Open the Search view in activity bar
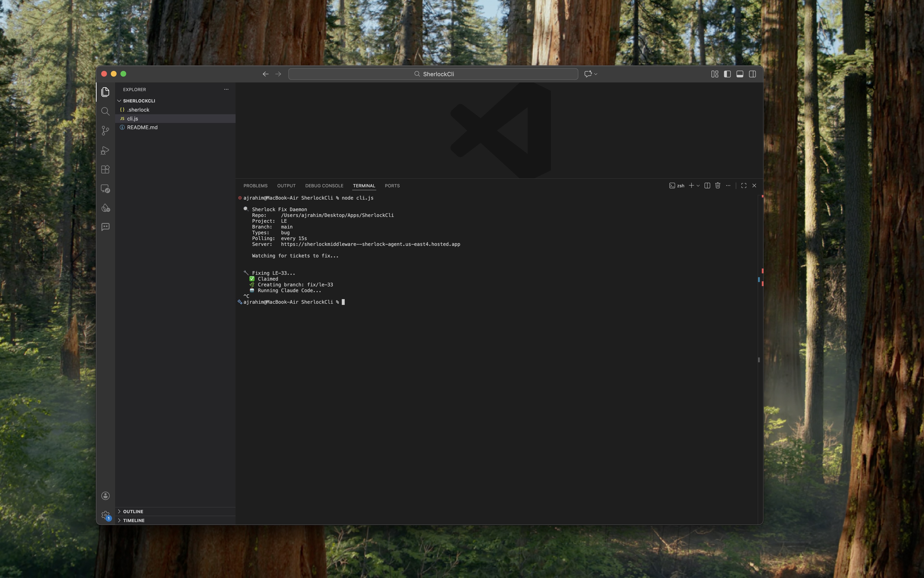924x578 pixels. (x=106, y=111)
